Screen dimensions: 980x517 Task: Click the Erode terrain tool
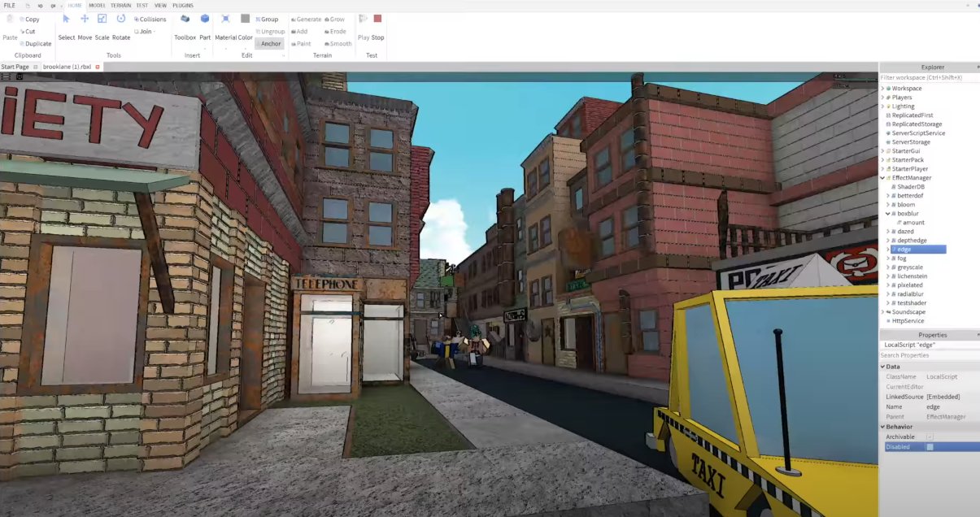[336, 32]
